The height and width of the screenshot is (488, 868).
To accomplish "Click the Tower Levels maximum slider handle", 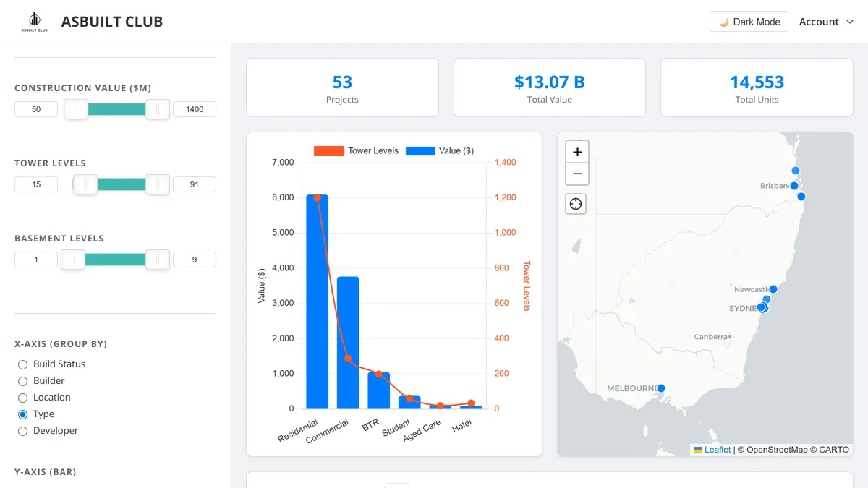I will 157,184.
